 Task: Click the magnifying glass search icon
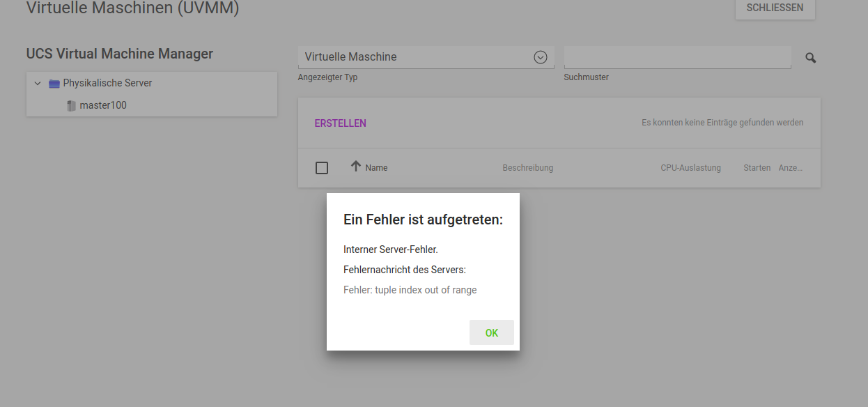810,58
